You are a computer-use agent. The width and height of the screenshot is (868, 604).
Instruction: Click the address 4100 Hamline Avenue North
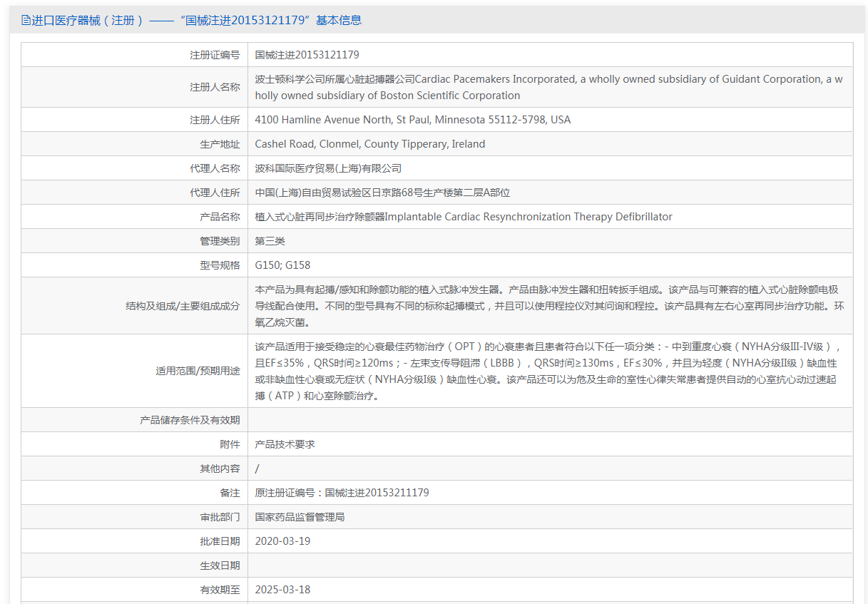click(413, 120)
